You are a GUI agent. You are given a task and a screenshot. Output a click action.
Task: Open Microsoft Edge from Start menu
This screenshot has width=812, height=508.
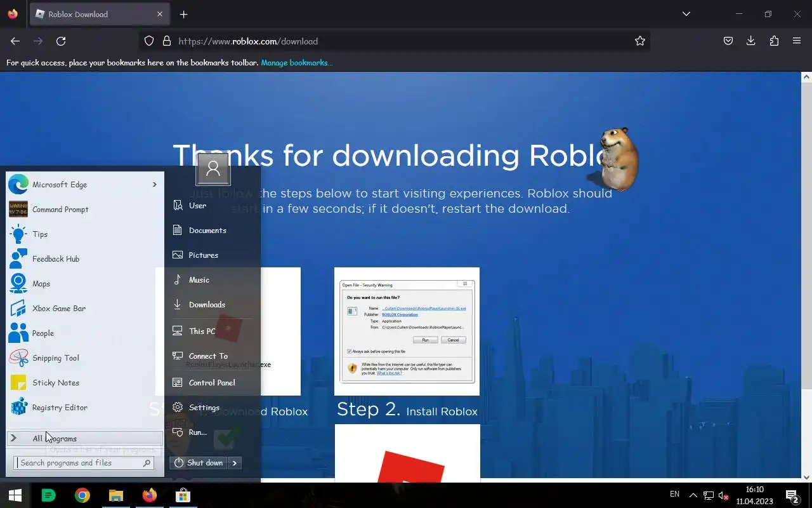[x=84, y=185]
